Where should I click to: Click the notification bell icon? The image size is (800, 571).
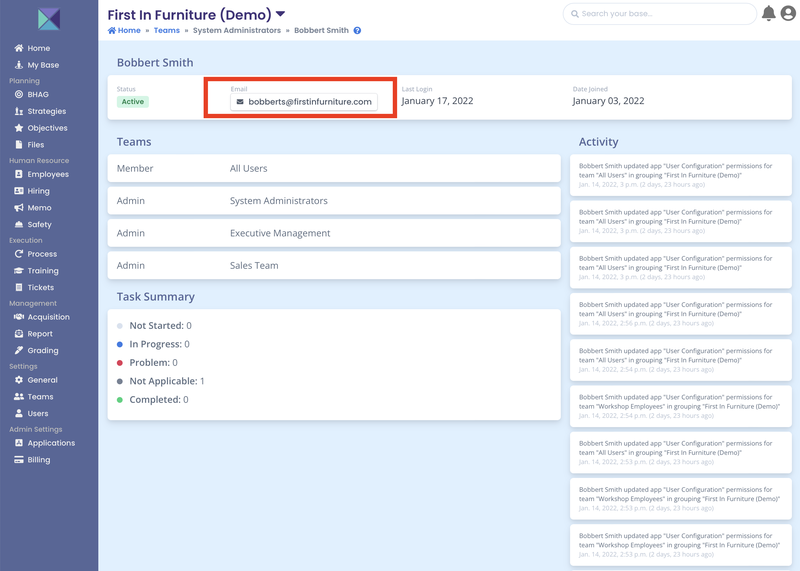[x=768, y=13]
